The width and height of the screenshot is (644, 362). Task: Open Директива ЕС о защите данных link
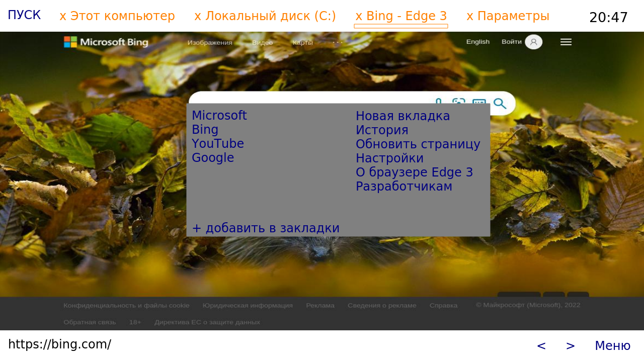[207, 322]
